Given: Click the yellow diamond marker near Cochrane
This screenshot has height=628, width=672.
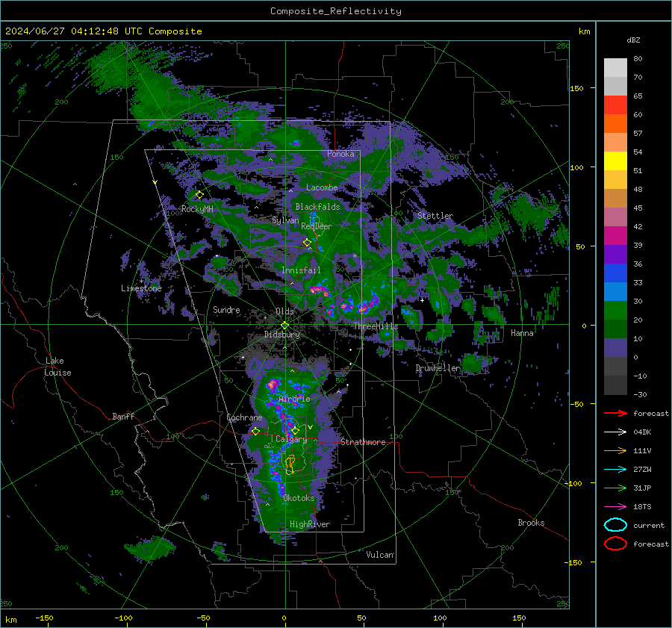Looking at the screenshot, I should pyautogui.click(x=256, y=432).
